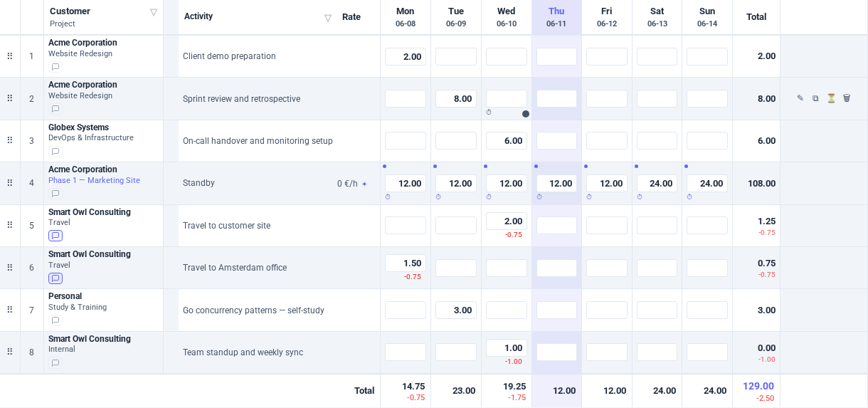
Task: Edit Saturday 24.00 in the Standby row
Action: (657, 184)
